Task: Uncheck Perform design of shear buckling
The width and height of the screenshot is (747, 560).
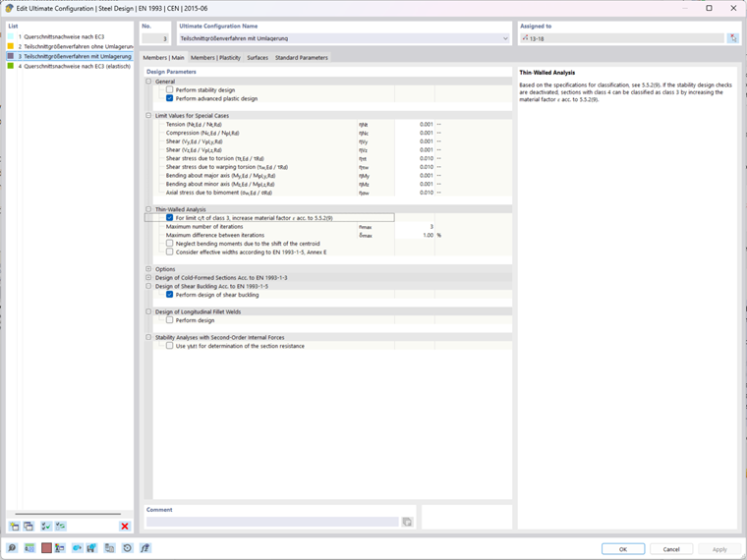Action: 170,295
